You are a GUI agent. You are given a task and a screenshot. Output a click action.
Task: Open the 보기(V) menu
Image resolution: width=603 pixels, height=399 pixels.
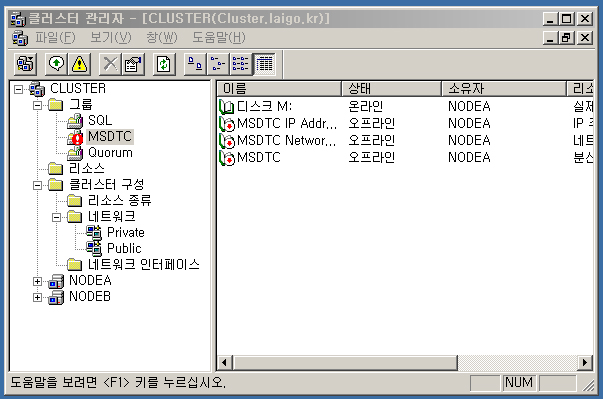pos(111,38)
